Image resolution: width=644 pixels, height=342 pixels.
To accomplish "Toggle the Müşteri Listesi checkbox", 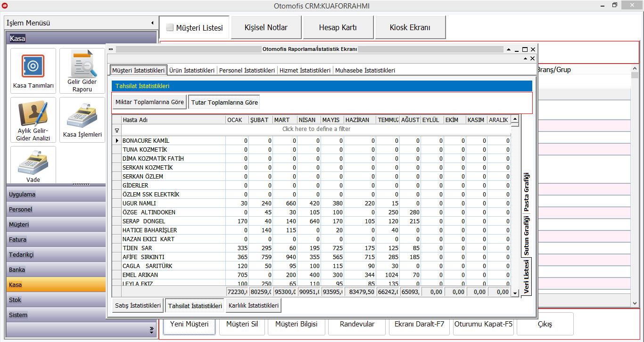I will pos(170,27).
